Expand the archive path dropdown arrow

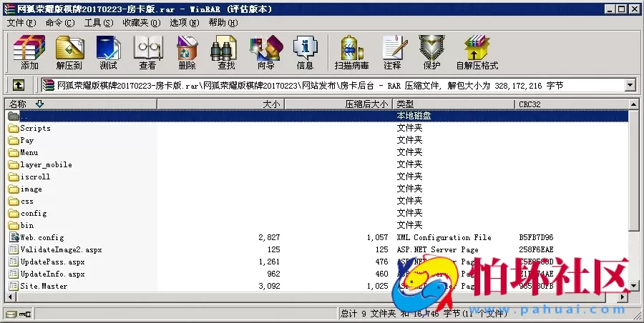pyautogui.click(x=630, y=85)
